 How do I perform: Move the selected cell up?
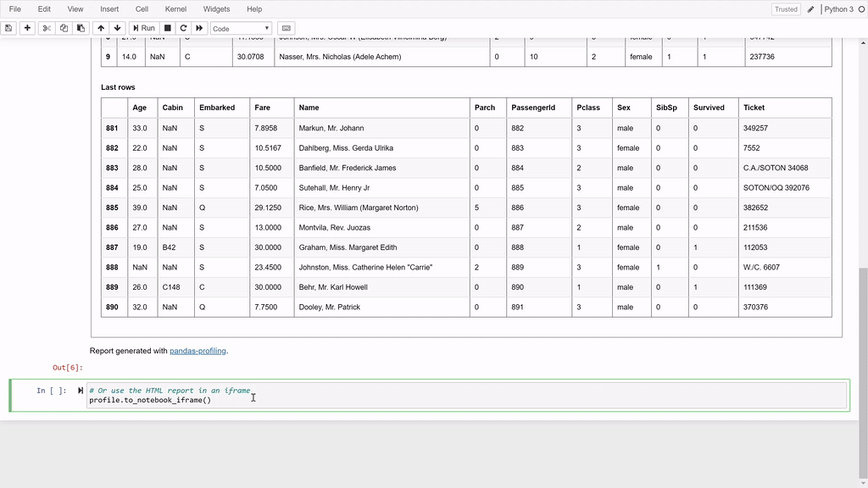coord(101,27)
